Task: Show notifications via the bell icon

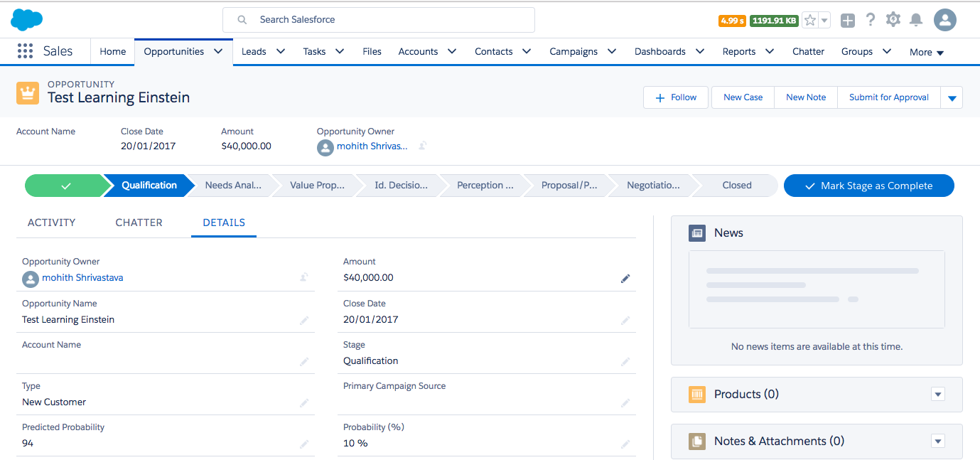Action: tap(916, 20)
